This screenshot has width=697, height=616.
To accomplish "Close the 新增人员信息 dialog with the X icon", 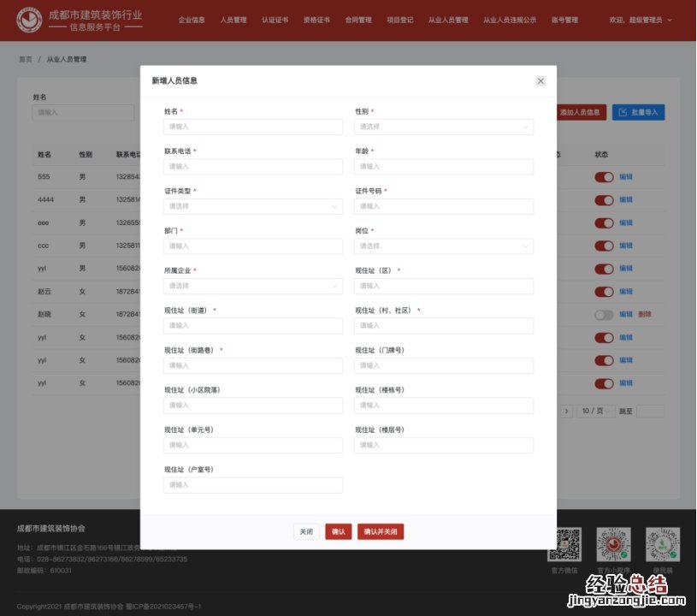I will [x=540, y=81].
